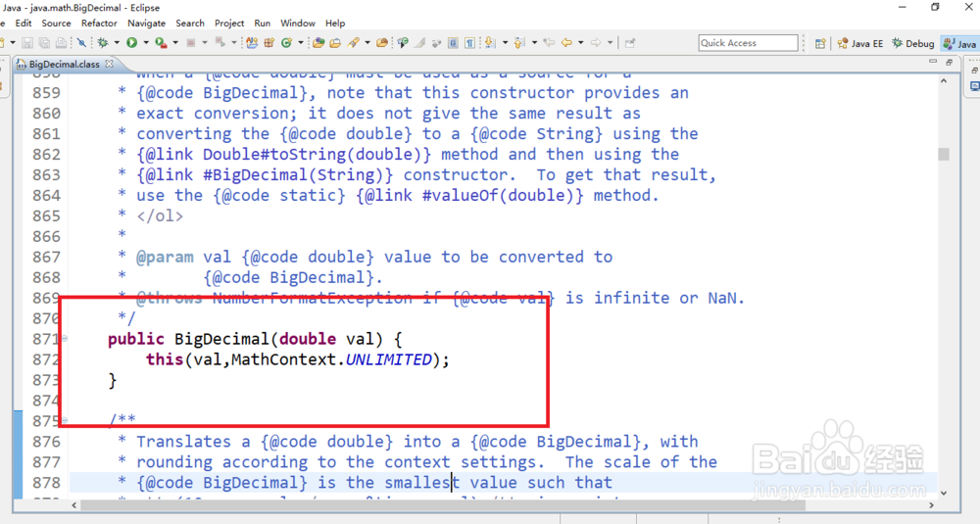Screen dimensions: 980x524
Task: Collapse code fold at line 871
Action: [65, 339]
